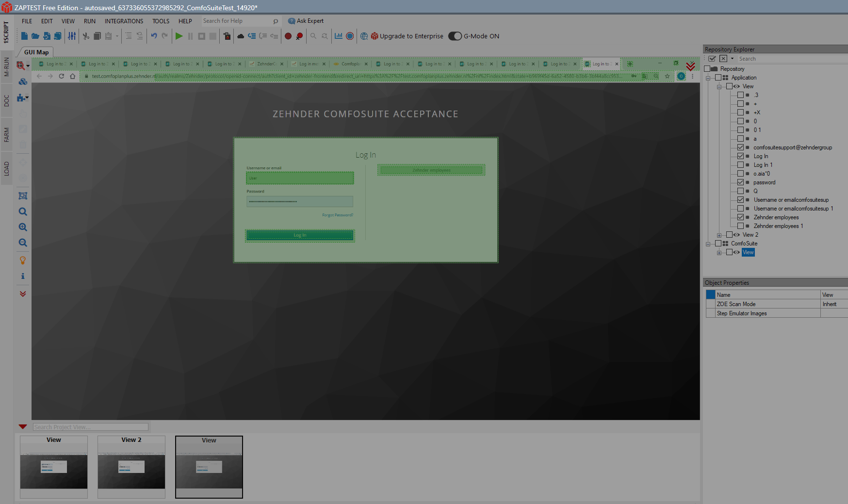Collapse the Application View node

[x=719, y=86]
